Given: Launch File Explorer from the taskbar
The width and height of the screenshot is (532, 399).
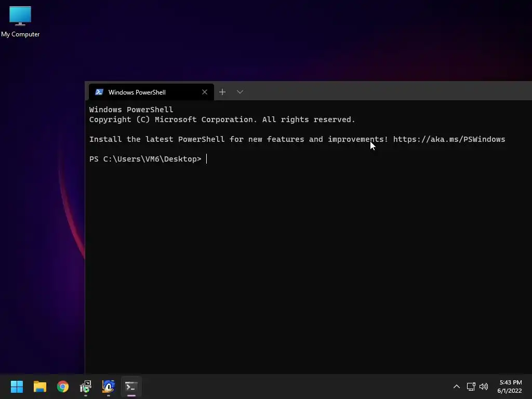Looking at the screenshot, I should click(39, 387).
